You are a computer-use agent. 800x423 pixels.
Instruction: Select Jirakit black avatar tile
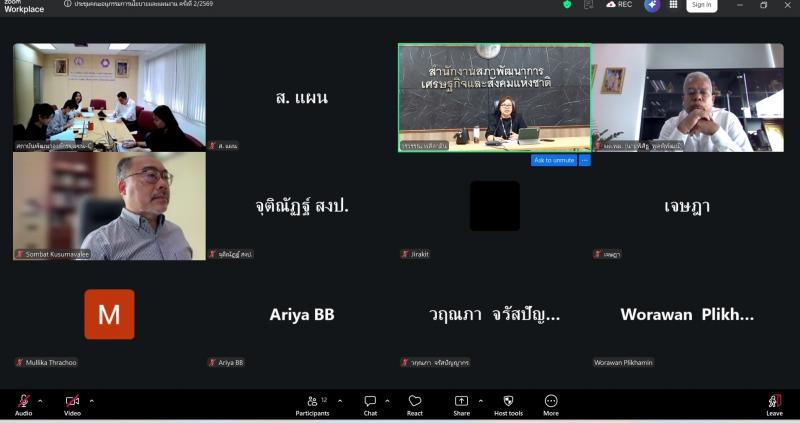[x=494, y=206]
